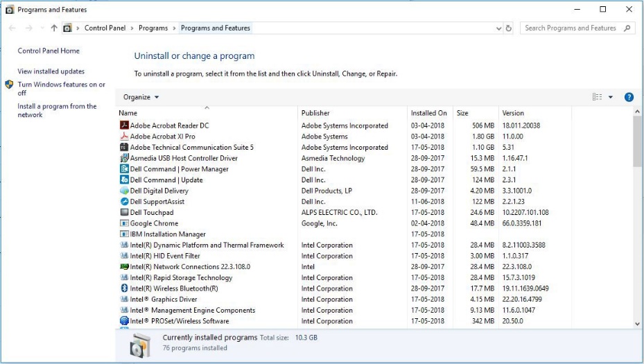Click the search magnifier icon
Image resolution: width=644 pixels, height=364 pixels.
627,28
